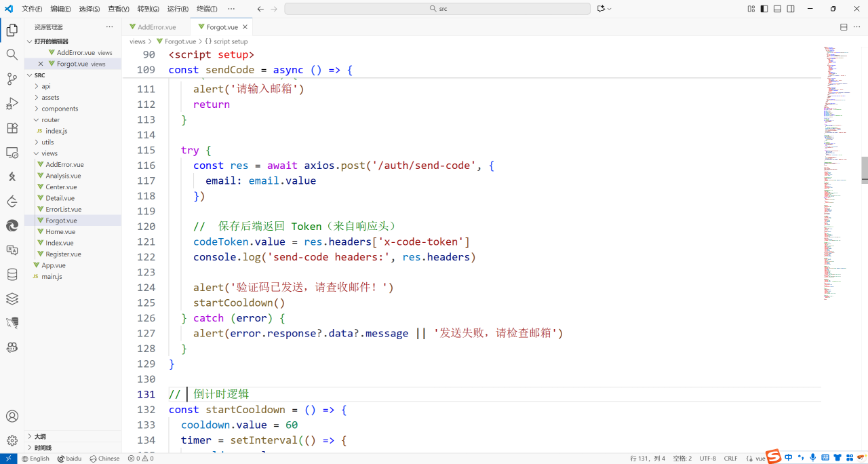Expand the 大纲 outline section

point(73,436)
